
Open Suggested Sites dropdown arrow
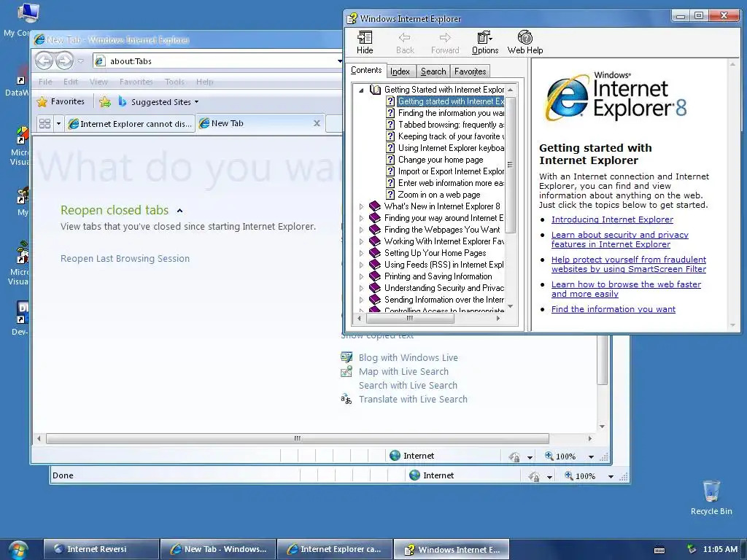tap(196, 102)
